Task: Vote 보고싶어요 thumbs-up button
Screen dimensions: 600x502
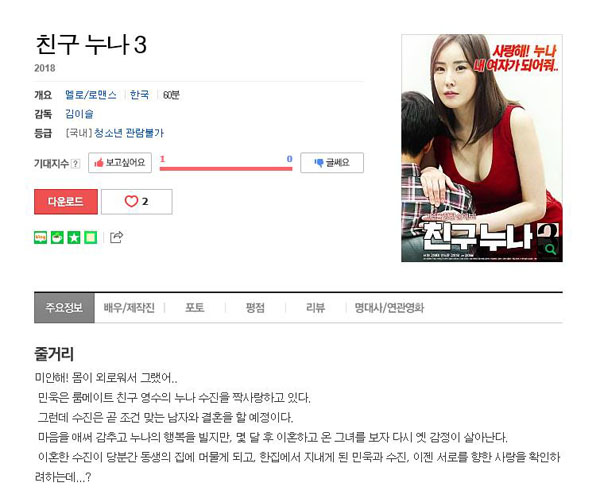Action: [120, 163]
